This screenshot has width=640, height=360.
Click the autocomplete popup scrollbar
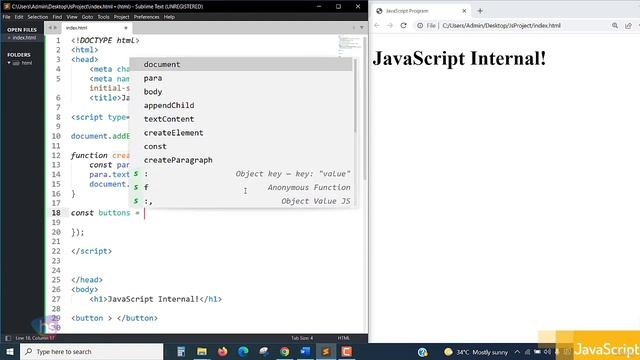point(355,96)
